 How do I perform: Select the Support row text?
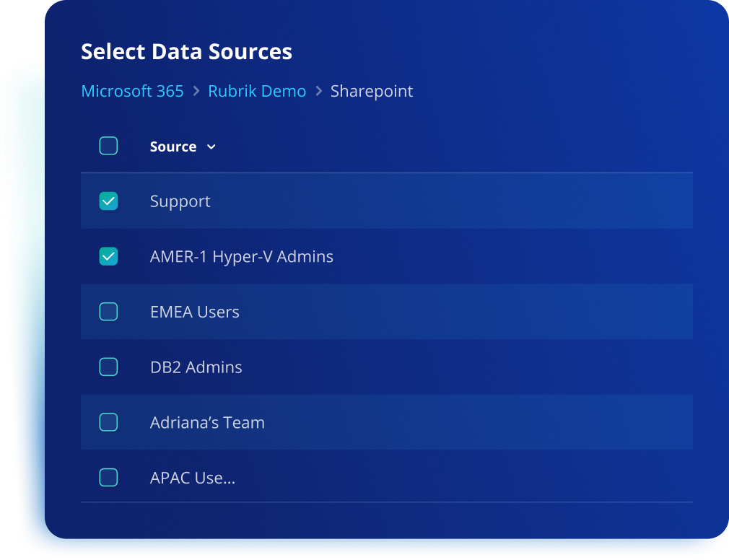(x=180, y=201)
